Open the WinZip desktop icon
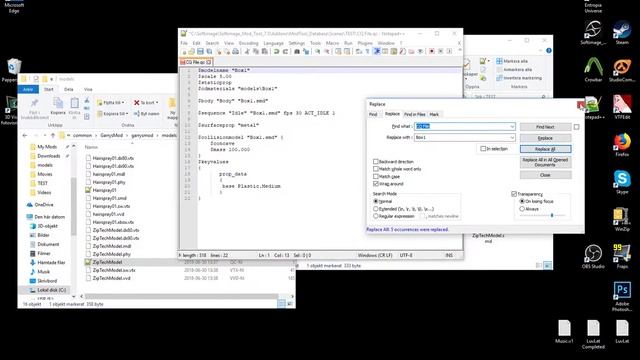This screenshot has height=360, width=640. (622, 219)
